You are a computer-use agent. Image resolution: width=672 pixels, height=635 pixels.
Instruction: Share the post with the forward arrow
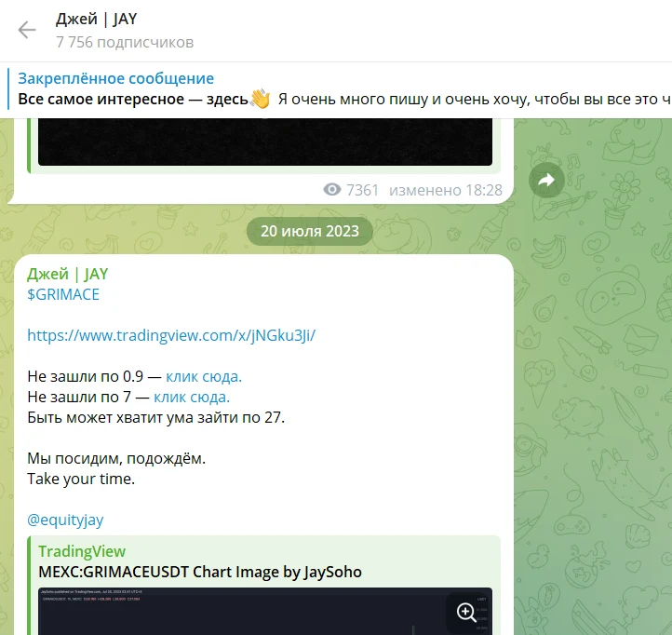546,180
